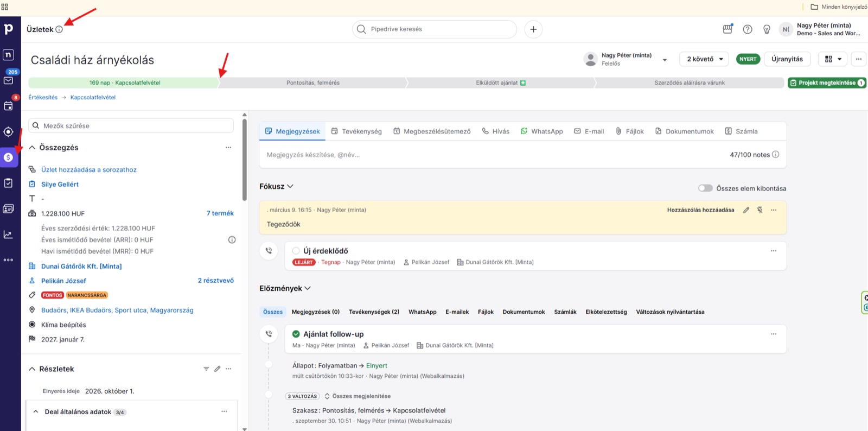Open the Projects clipboard sidebar icon
Viewport: 868px width, 431px height.
[9, 183]
